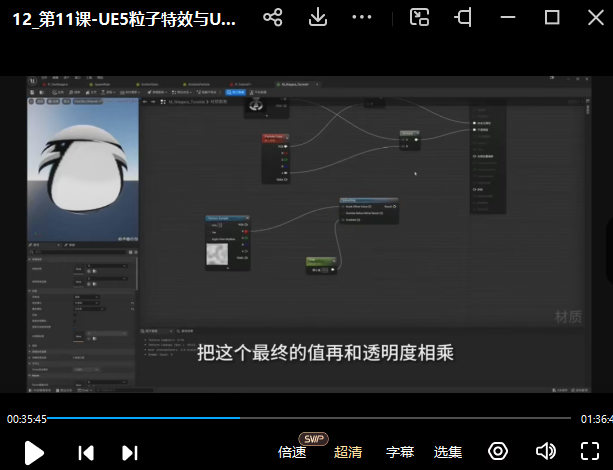The image size is (613, 470).
Task: Click the SVIP badge above quality
Action: click(314, 438)
